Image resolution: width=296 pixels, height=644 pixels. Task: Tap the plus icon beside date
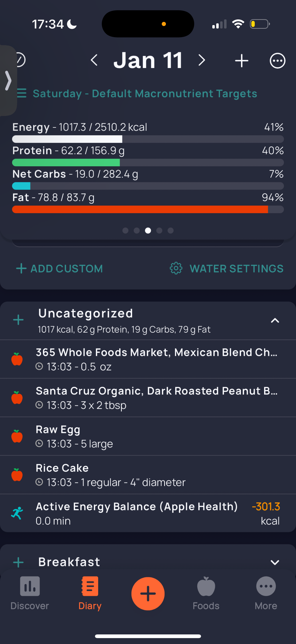[242, 60]
